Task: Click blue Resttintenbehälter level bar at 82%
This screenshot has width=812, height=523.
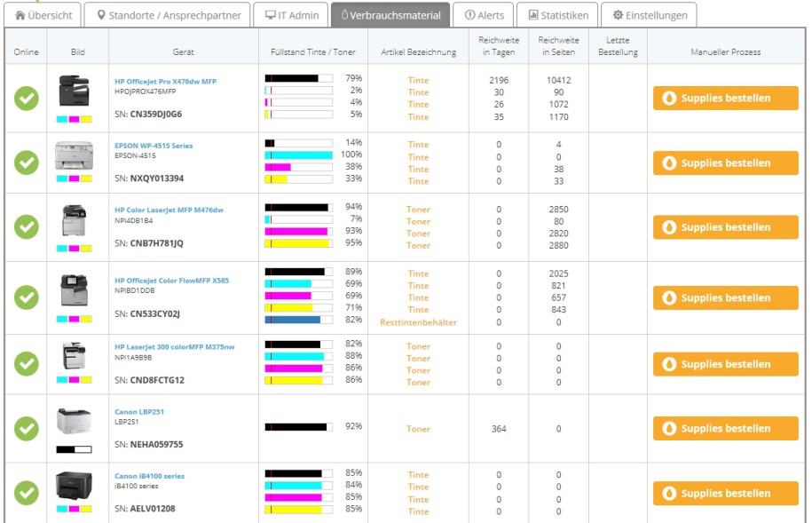Action: [x=299, y=320]
